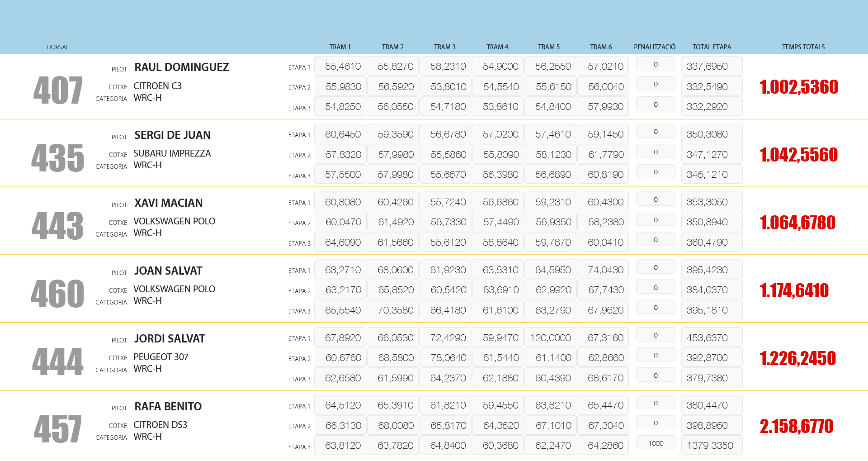The width and height of the screenshot is (868, 461).
Task: Select dorsal number 444
Action: pyautogui.click(x=58, y=362)
